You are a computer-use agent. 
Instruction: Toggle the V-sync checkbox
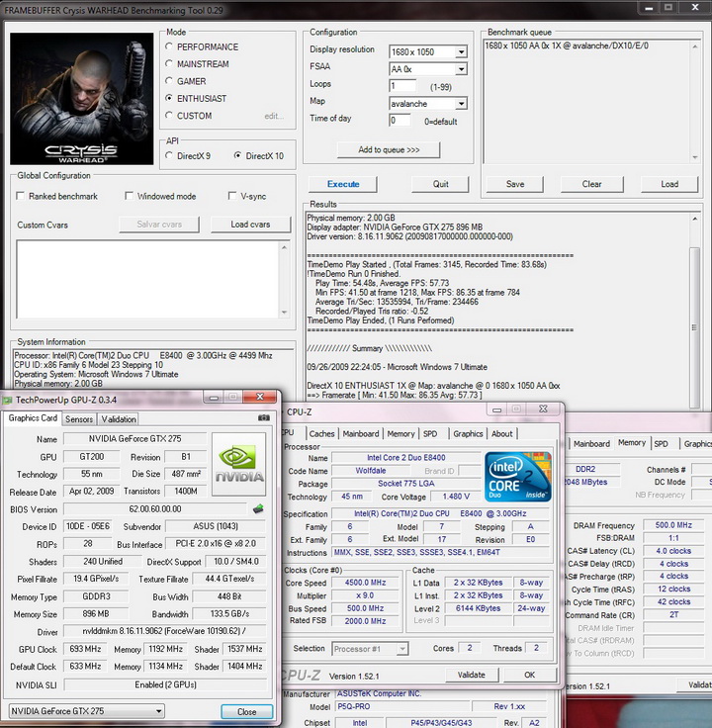click(232, 196)
